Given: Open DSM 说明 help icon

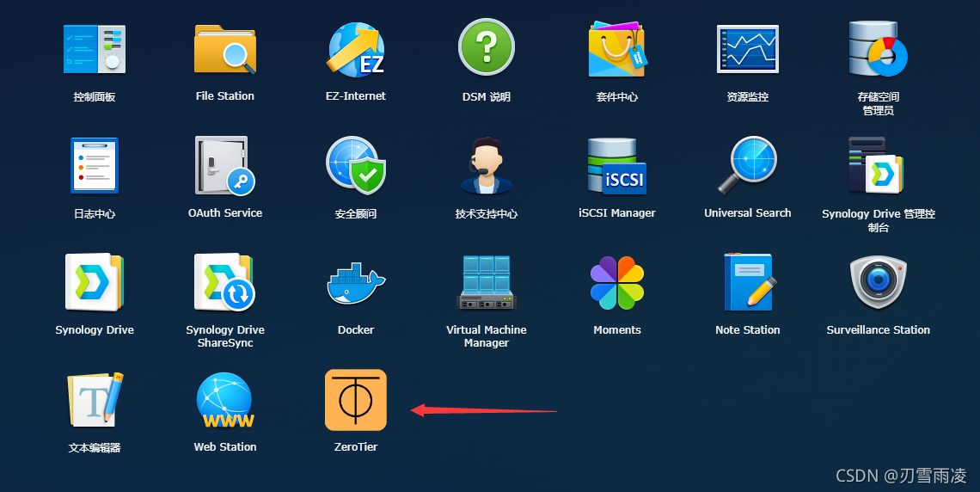Looking at the screenshot, I should click(487, 47).
